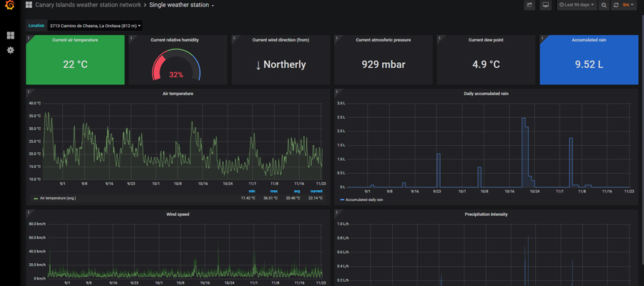
Task: Open the Dashboards grid icon in sidebar
Action: pos(11,36)
